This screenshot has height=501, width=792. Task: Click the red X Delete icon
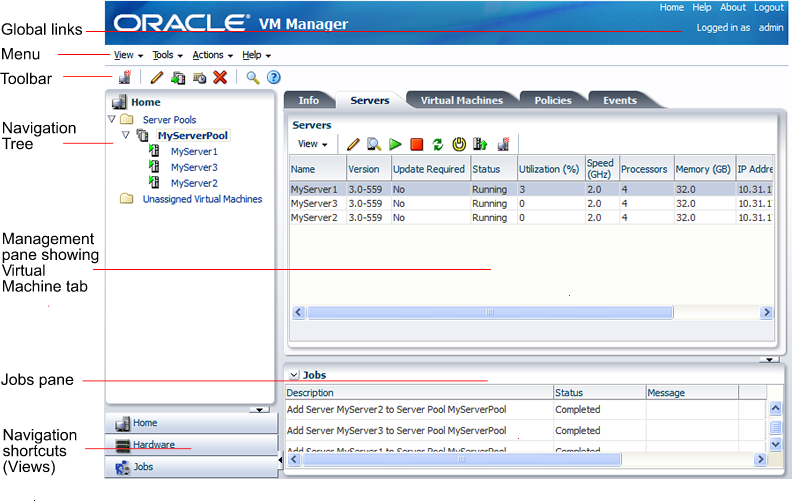point(220,77)
